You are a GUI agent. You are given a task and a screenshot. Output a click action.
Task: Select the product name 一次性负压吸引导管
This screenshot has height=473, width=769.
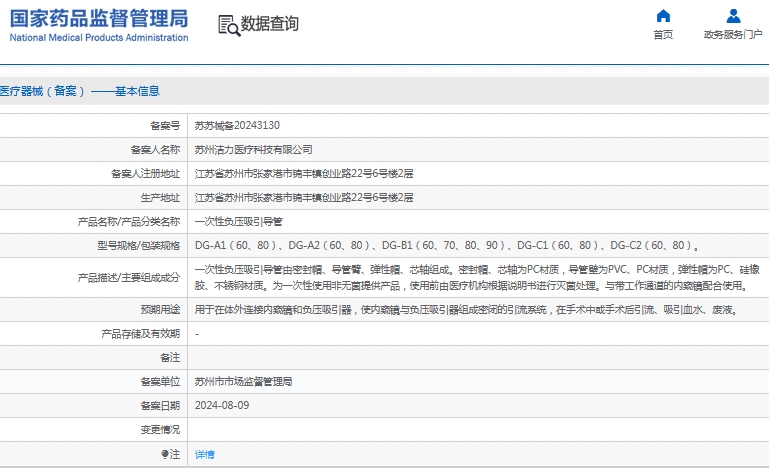[x=239, y=222]
